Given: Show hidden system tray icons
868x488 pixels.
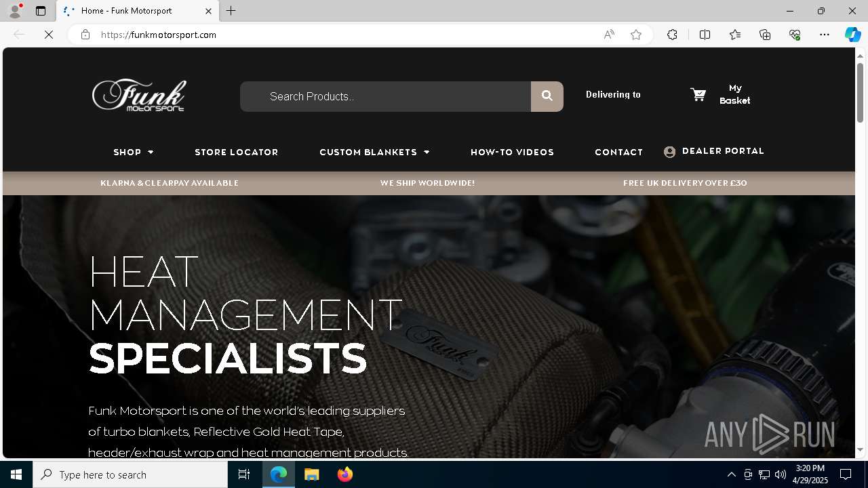Looking at the screenshot, I should point(731,474).
